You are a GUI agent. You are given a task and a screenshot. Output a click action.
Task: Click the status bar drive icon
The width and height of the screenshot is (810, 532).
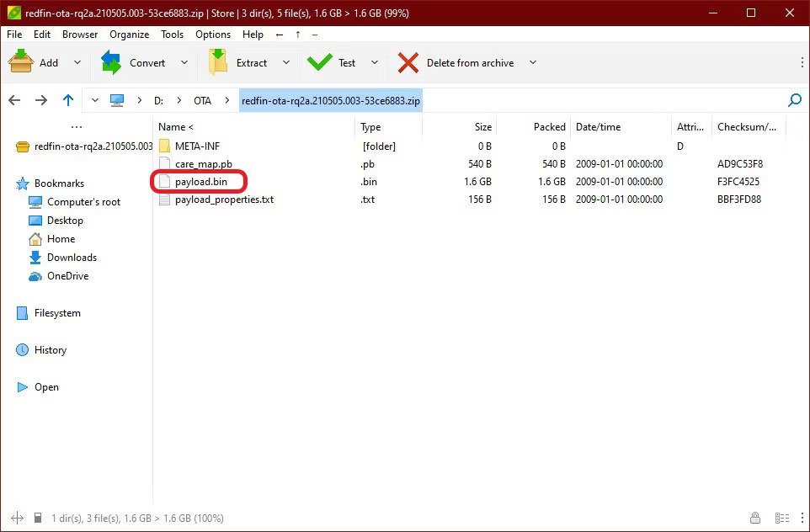[x=38, y=518]
